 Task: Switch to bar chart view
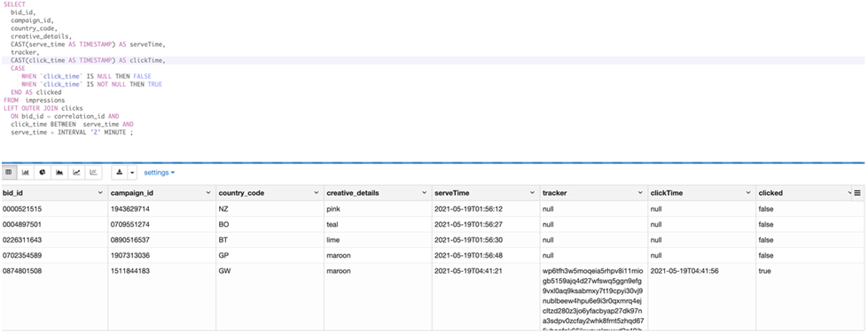26,173
